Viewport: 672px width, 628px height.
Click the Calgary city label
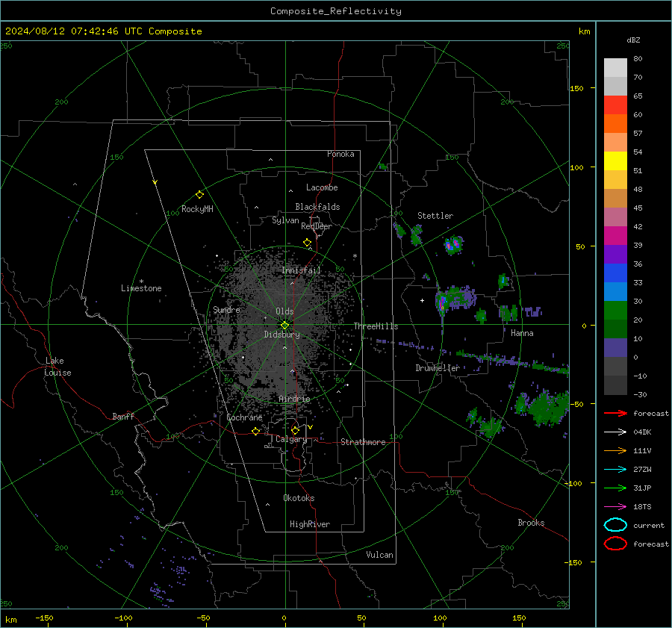pos(291,439)
